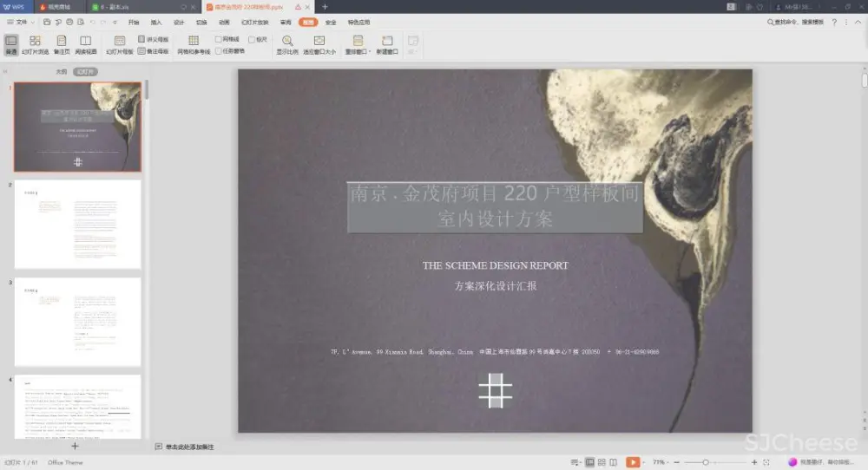The width and height of the screenshot is (868, 470).
Task: Enable the 网格线 gridlines checkbox
Action: click(x=219, y=39)
